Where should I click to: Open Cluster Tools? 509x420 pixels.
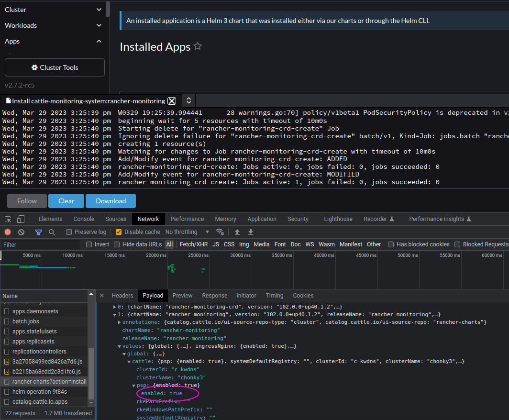tap(54, 67)
